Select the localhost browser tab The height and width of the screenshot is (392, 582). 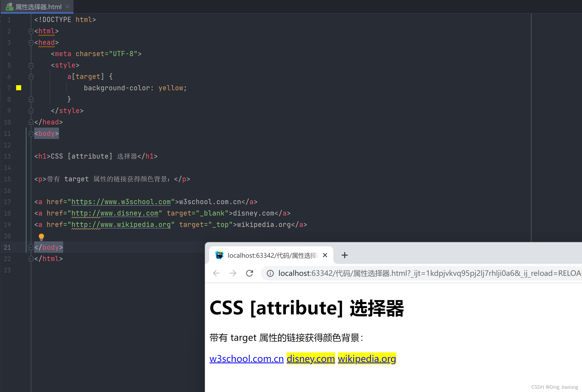271,255
